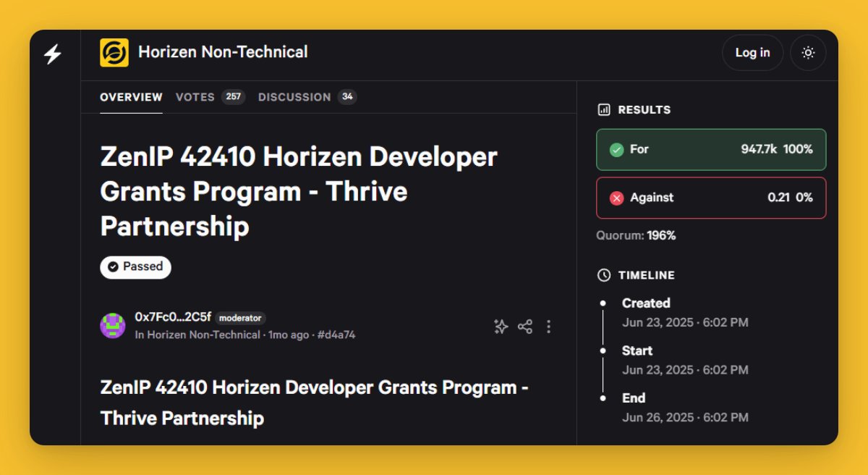The image size is (868, 475).
Task: Select the Start timeline marker
Action: [603, 350]
